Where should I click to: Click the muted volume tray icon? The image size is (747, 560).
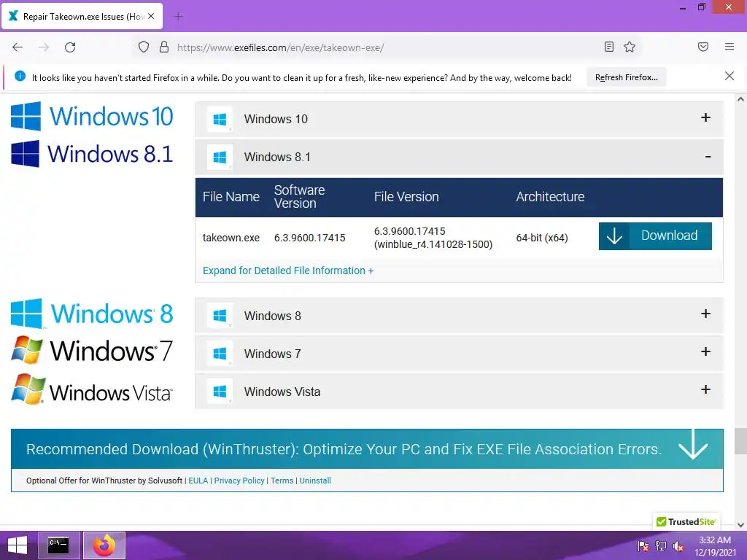point(678,545)
